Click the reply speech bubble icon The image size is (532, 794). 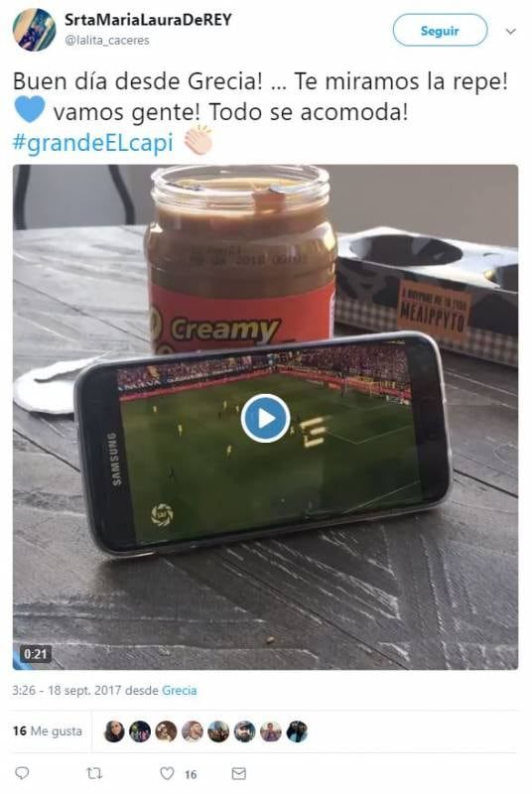[22, 773]
